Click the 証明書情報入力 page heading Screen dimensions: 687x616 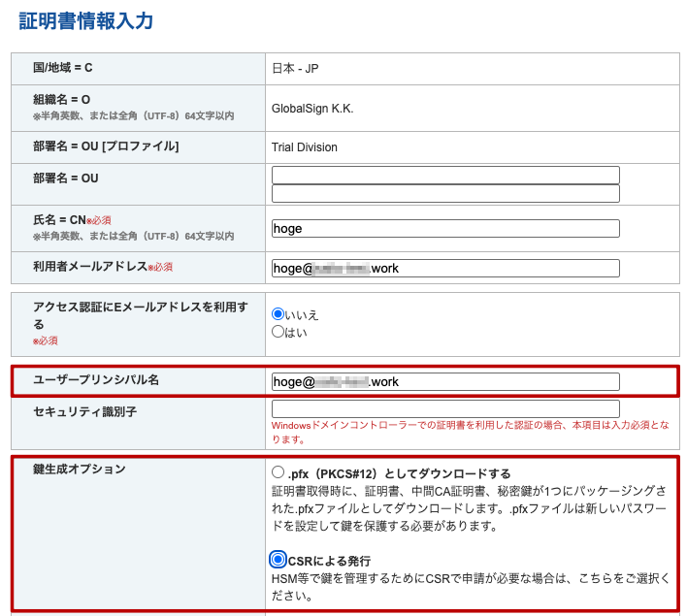(x=86, y=21)
